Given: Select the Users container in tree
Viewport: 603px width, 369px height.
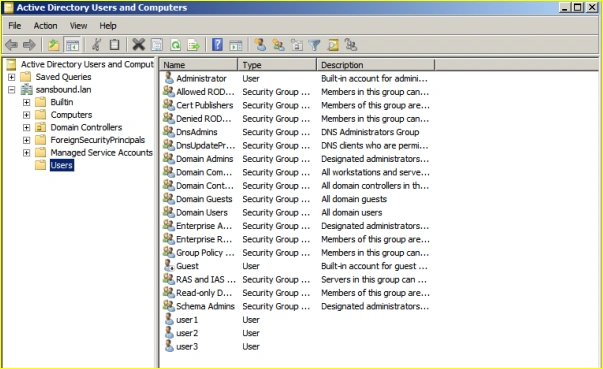Looking at the screenshot, I should pyautogui.click(x=62, y=165).
